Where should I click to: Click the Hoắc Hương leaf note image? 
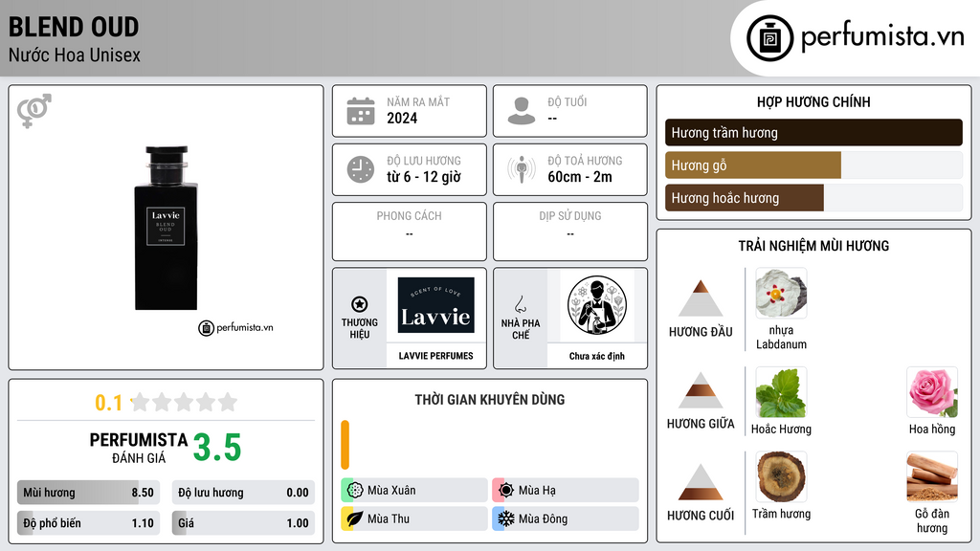[781, 392]
